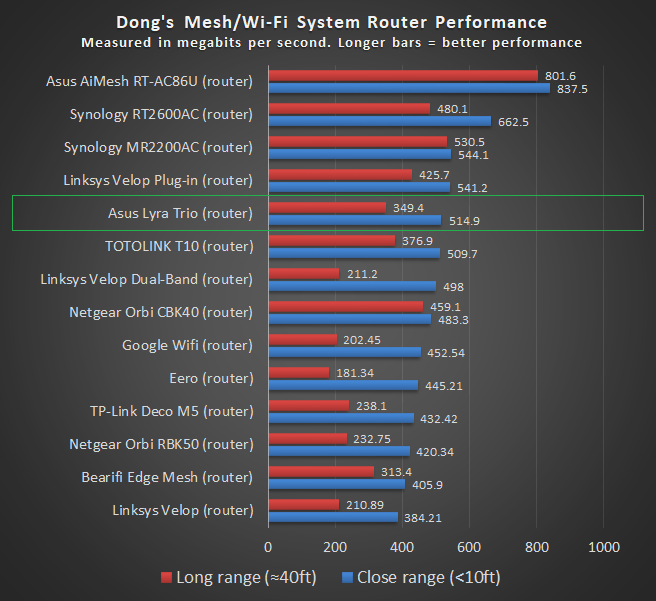Click the red 232.75 bar for Orbi RBK50
Image resolution: width=656 pixels, height=601 pixels.
click(308, 439)
